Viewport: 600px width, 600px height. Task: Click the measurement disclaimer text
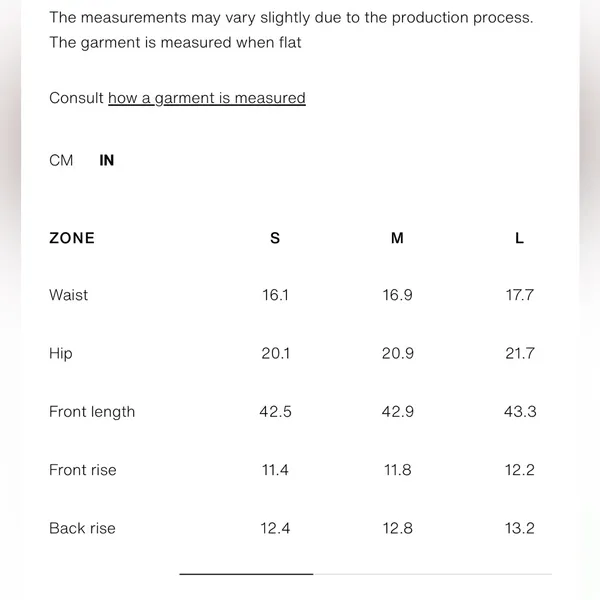(x=291, y=30)
